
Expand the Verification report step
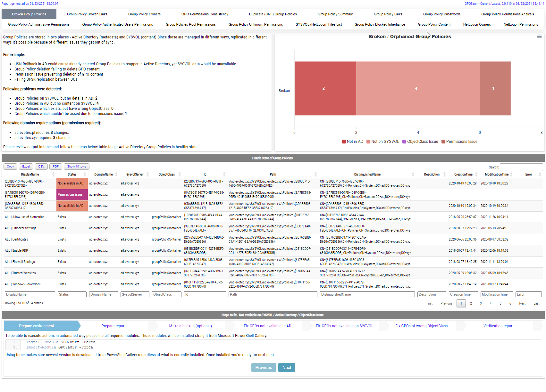[x=498, y=326]
